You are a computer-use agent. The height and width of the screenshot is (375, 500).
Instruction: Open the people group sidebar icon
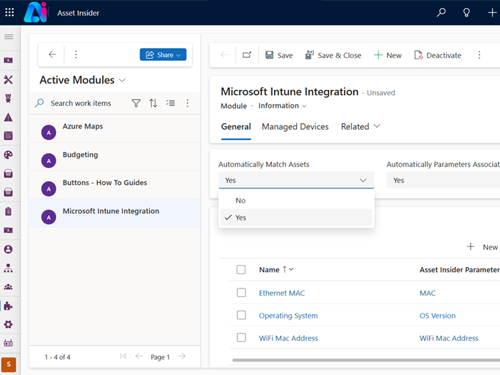(x=8, y=287)
